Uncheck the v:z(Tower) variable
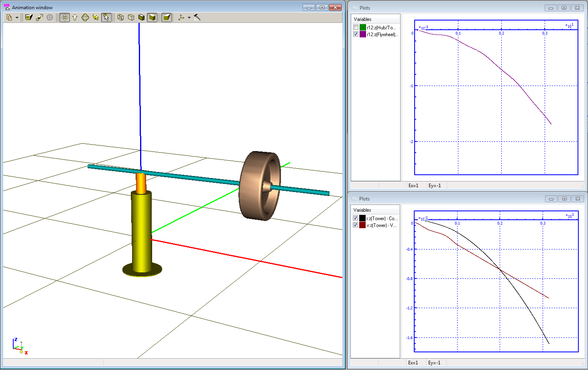 [x=355, y=225]
